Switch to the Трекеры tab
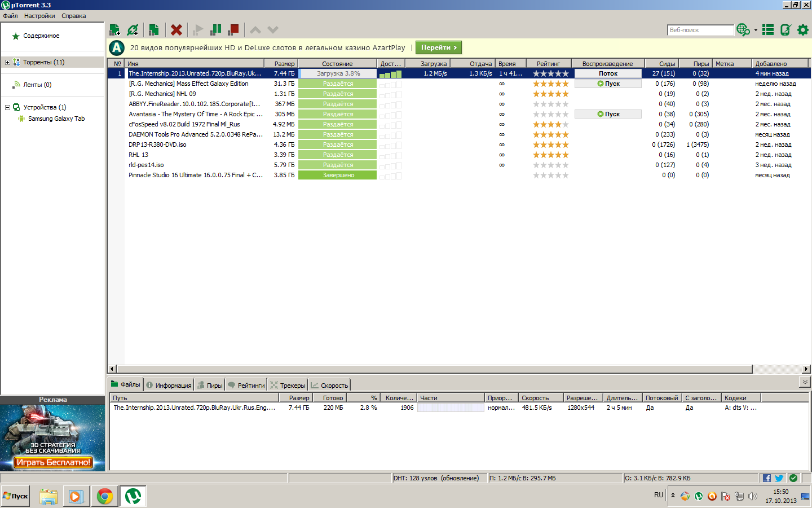Viewport: 812px width, 508px height. [288, 385]
